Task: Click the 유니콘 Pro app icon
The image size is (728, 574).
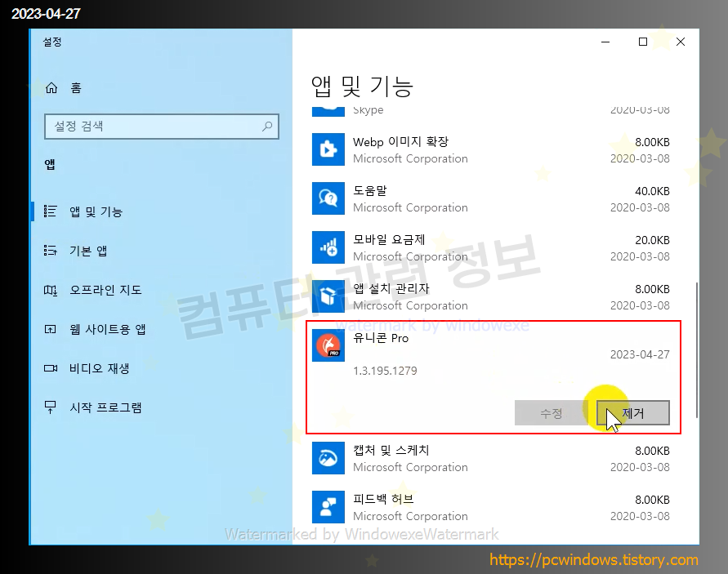Action: tap(328, 345)
